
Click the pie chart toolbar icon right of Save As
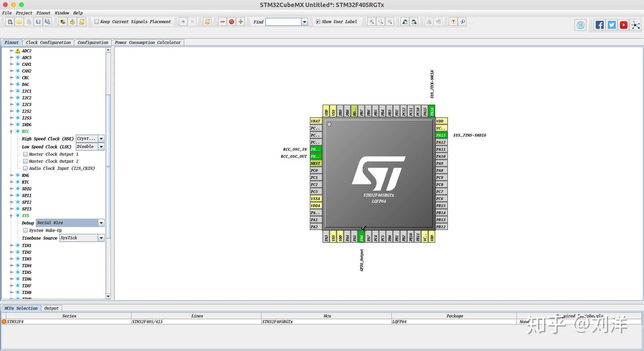point(63,21)
